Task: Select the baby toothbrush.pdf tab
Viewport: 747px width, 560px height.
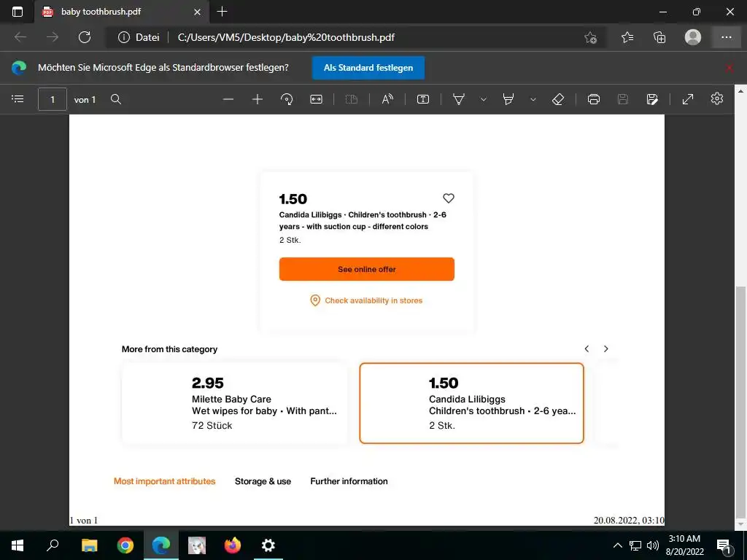Action: 122,12
